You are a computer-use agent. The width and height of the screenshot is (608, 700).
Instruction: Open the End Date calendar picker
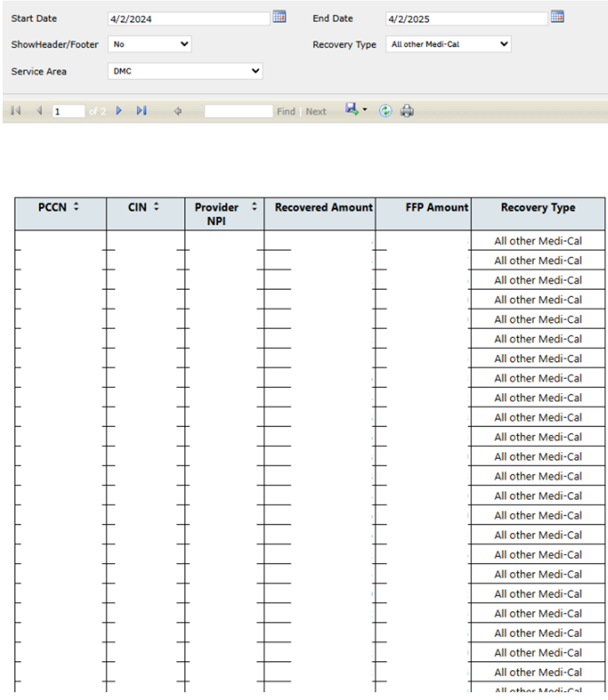point(557,18)
